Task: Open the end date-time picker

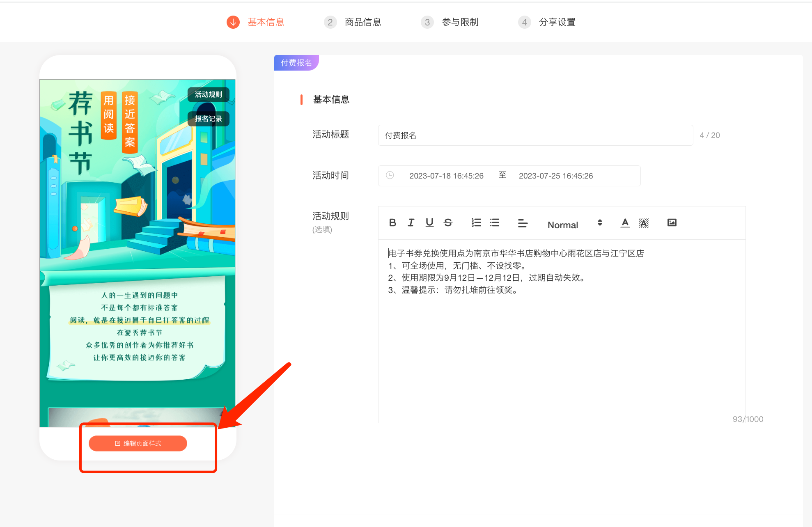Action: pos(555,176)
